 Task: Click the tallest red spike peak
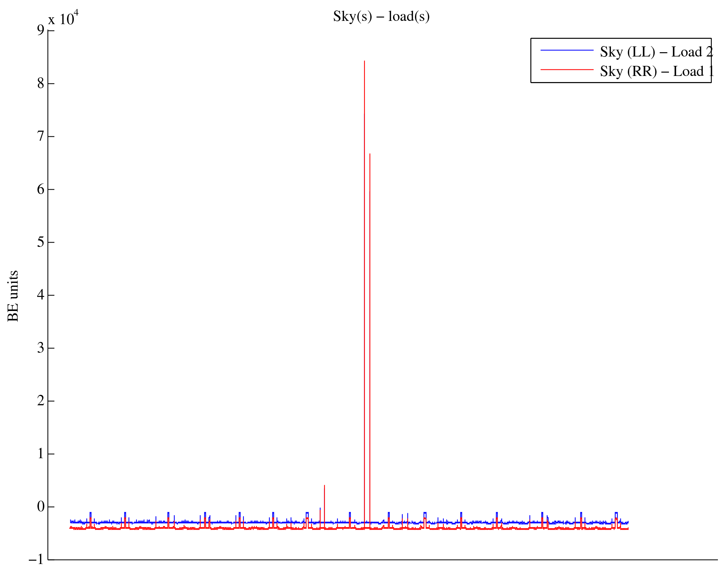[365, 62]
